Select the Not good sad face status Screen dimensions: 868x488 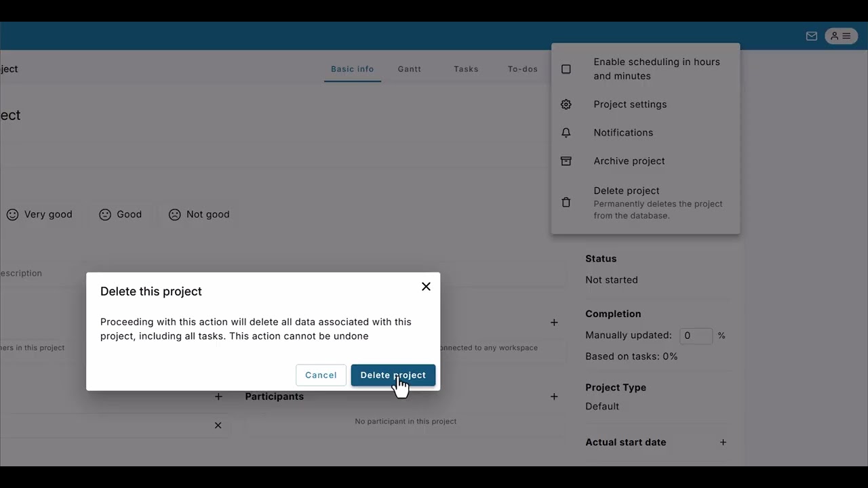pyautogui.click(x=199, y=214)
